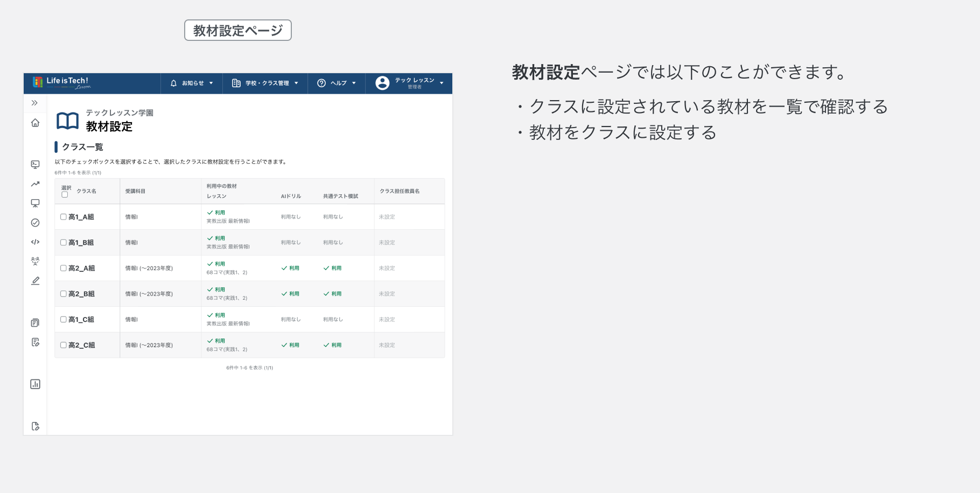Expand the sidebar with double-chevron icon
Viewport: 980px width, 493px height.
pyautogui.click(x=34, y=103)
